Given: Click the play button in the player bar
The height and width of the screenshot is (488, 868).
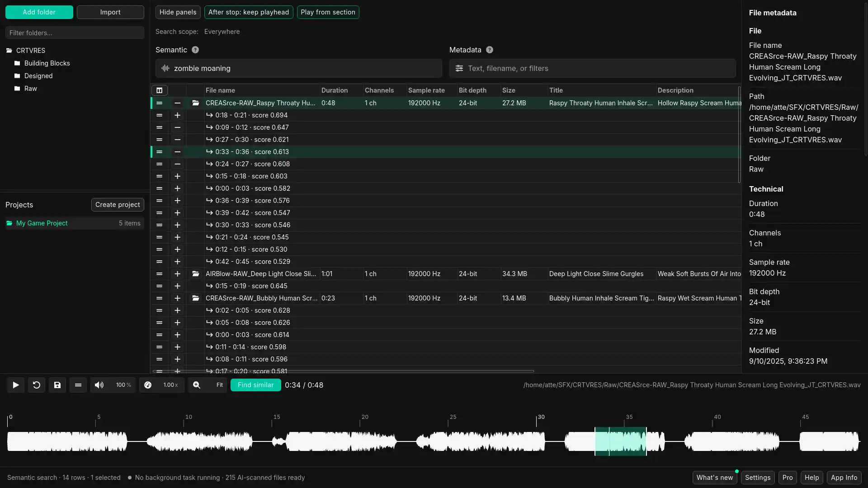Looking at the screenshot, I should pos(16,385).
